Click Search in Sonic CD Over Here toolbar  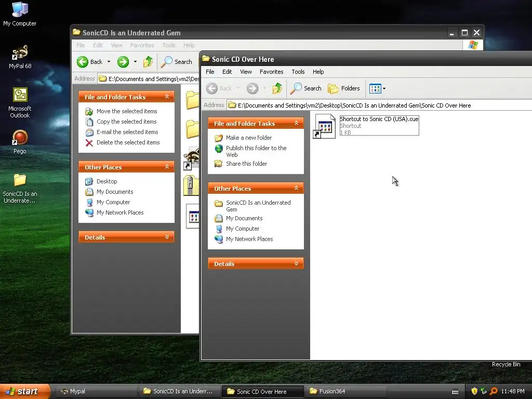pyautogui.click(x=306, y=88)
